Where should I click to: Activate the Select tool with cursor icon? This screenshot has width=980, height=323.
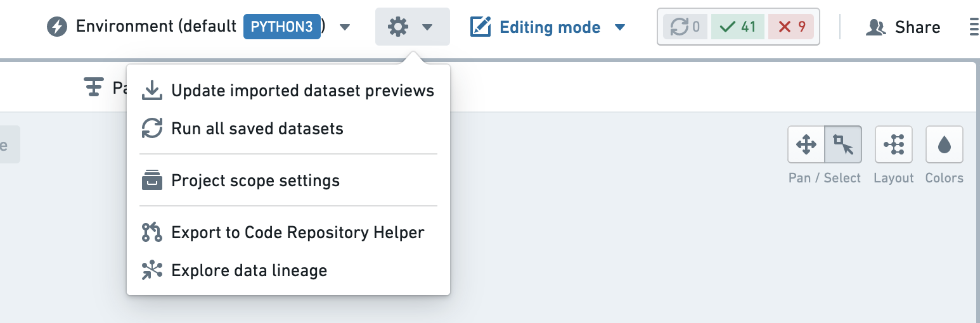pyautogui.click(x=843, y=144)
